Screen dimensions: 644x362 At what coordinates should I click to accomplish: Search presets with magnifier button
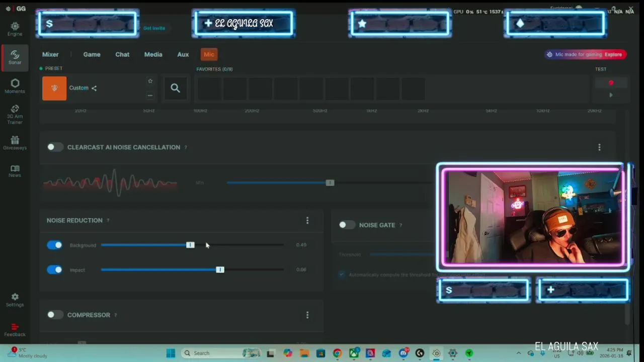coord(175,88)
